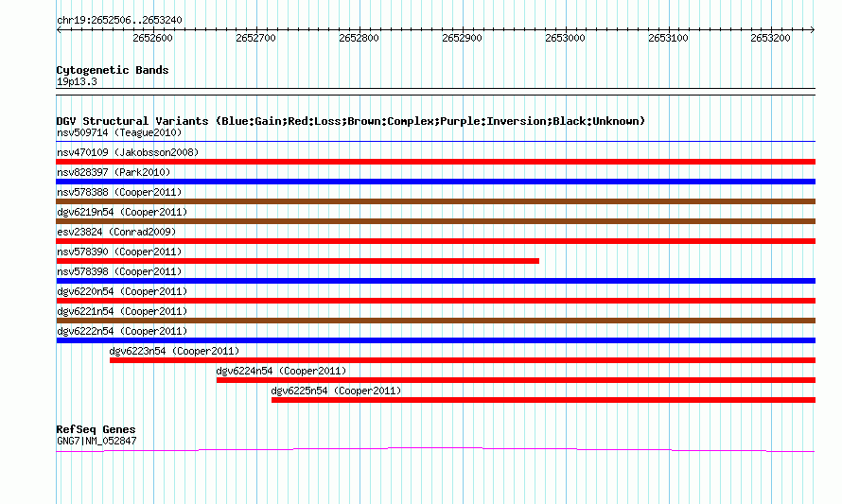This screenshot has width=842, height=504.
Task: Click the blue nsv828397 gain bar
Action: (x=435, y=182)
